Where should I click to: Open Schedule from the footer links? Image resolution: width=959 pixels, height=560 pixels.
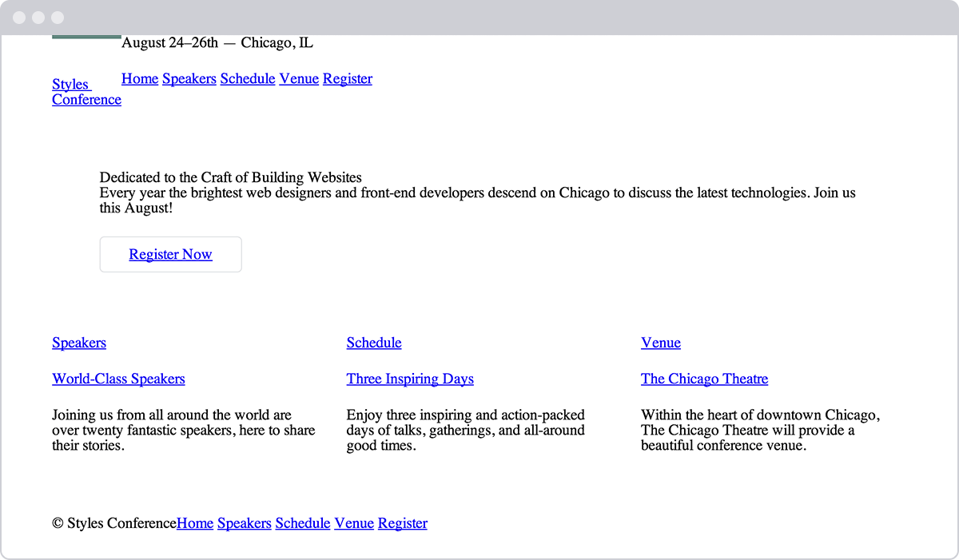302,523
